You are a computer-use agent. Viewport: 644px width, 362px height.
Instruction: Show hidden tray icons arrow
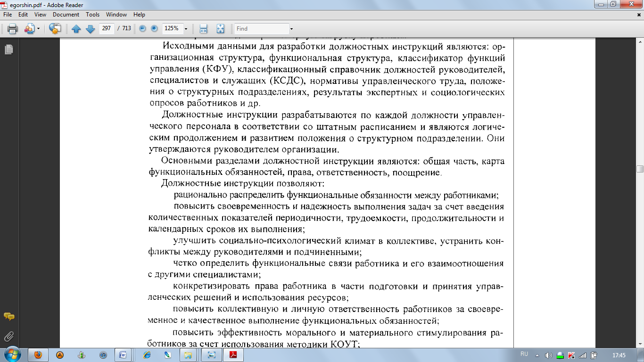(x=537, y=355)
